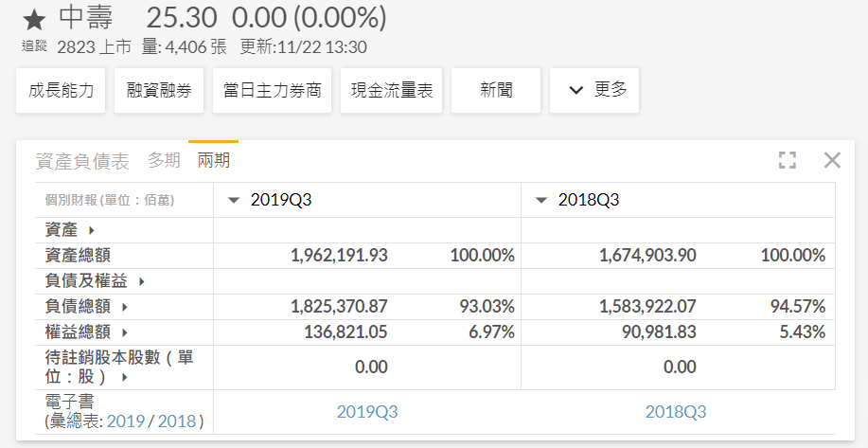The height and width of the screenshot is (448, 868).
Task: Click the star favorite icon beside 中壽
Action: pos(34,20)
